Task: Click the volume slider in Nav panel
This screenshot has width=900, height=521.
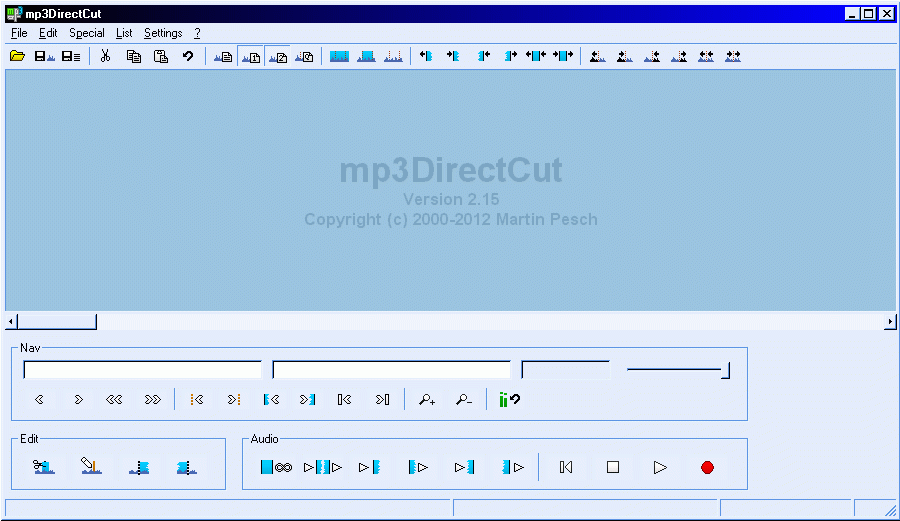Action: 678,371
